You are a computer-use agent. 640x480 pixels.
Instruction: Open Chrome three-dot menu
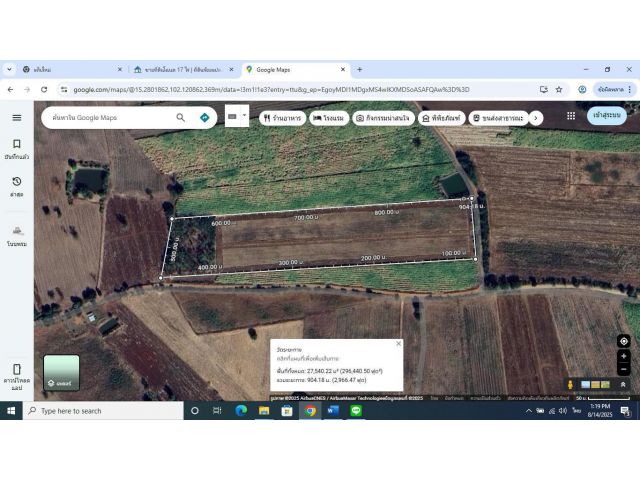coord(630,89)
